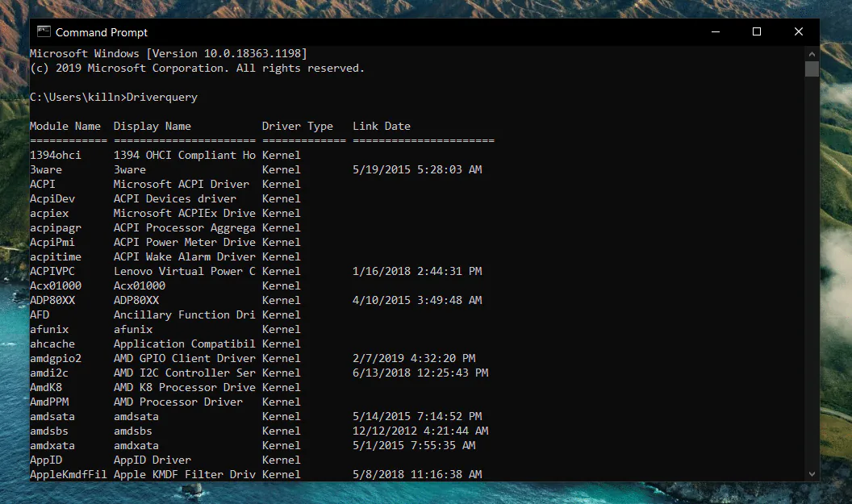Click "Application Compatibil" display name
Screen dimensions: 852x504
(x=184, y=344)
